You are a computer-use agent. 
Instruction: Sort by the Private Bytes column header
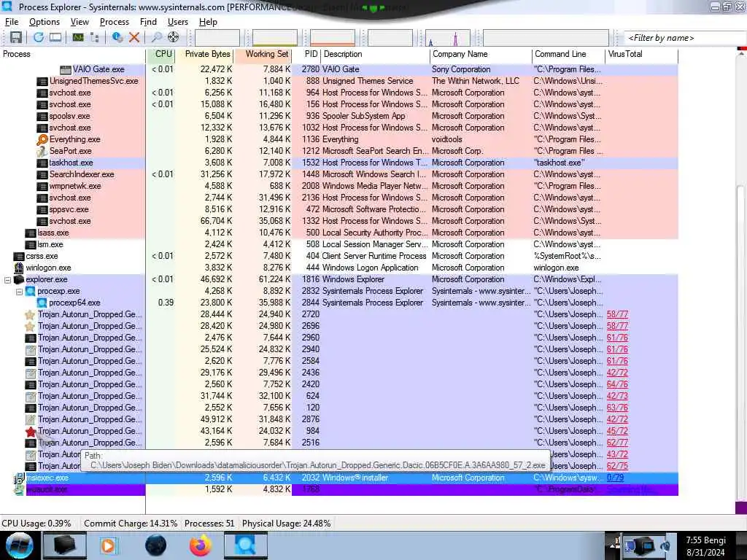tap(205, 54)
